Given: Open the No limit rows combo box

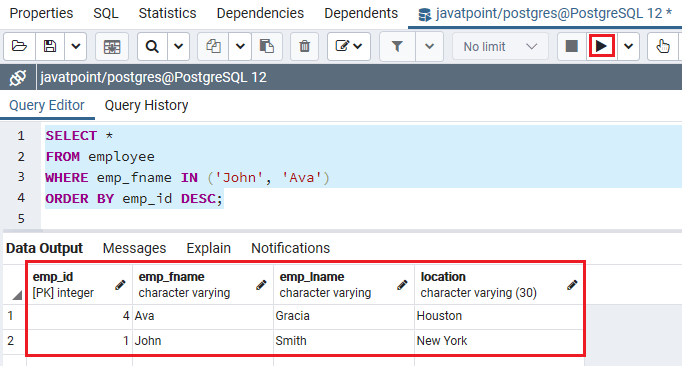Looking at the screenshot, I should (500, 46).
